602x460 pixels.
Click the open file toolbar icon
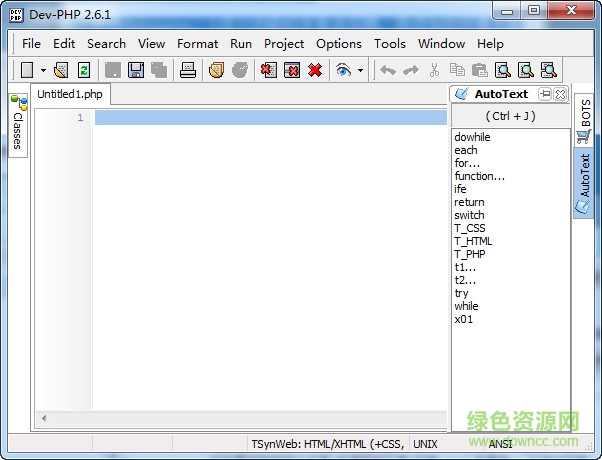click(61, 70)
